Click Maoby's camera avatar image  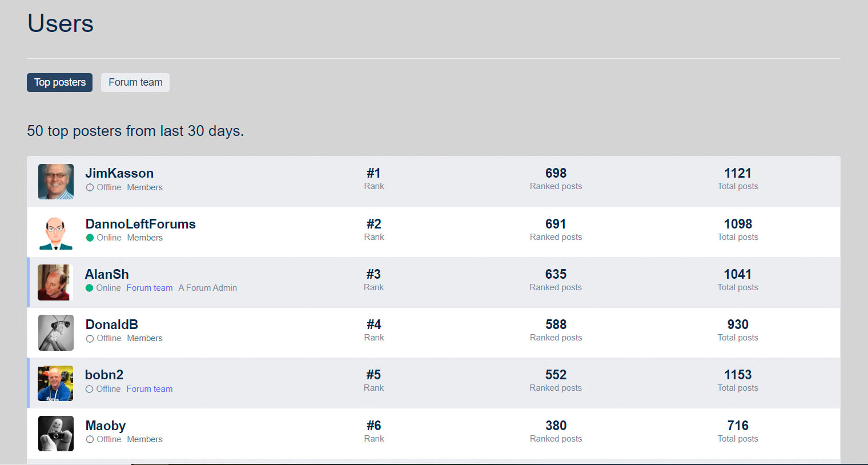pyautogui.click(x=56, y=434)
